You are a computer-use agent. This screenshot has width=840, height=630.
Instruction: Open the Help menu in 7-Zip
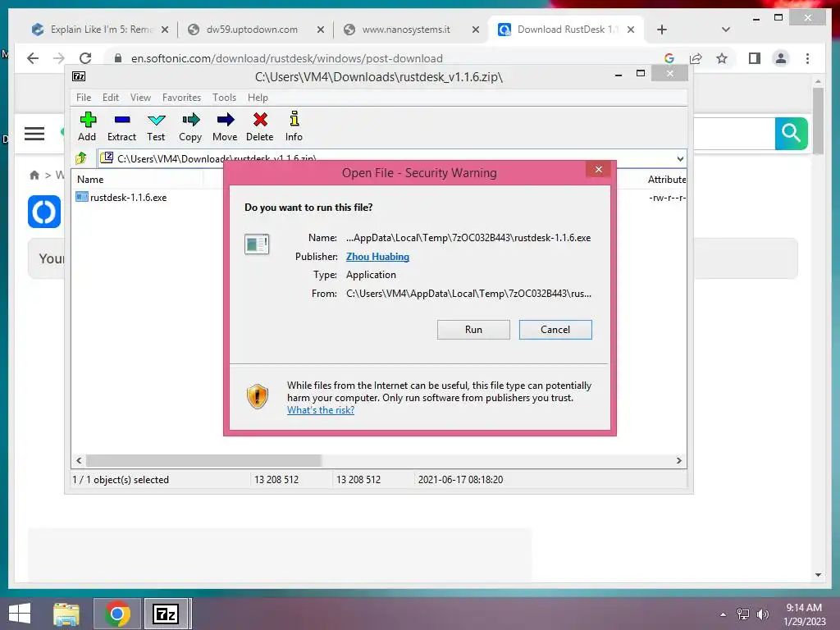point(258,98)
